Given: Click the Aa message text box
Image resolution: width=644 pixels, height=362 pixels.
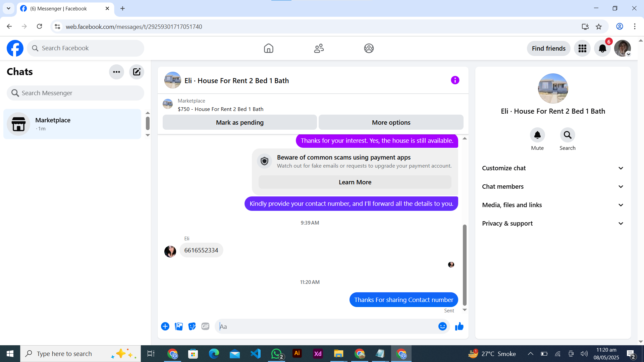Looking at the screenshot, I should 327,326.
